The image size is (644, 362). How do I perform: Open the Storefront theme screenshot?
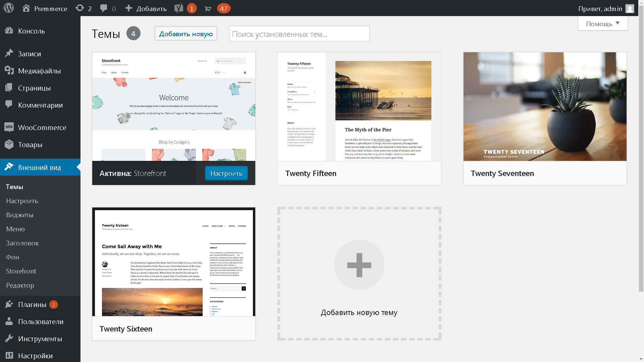174,107
